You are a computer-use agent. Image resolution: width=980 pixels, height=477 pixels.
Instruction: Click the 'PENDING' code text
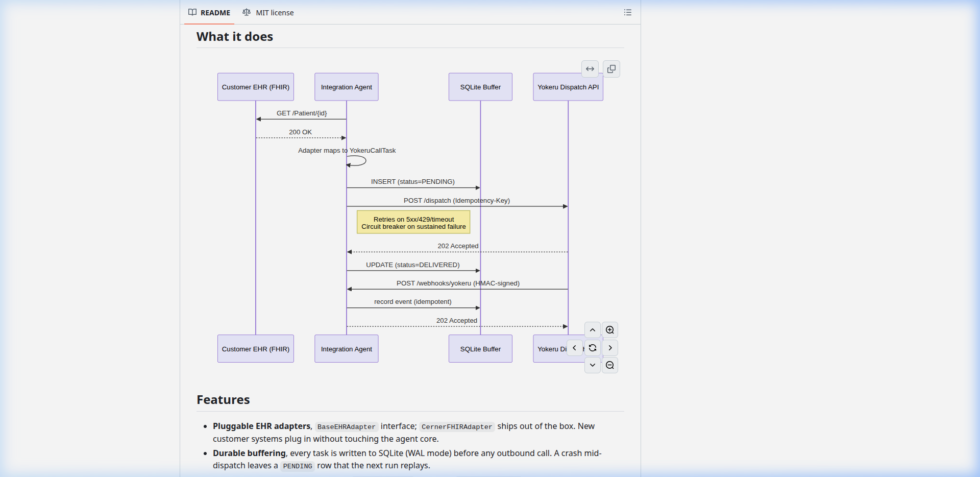point(298,466)
